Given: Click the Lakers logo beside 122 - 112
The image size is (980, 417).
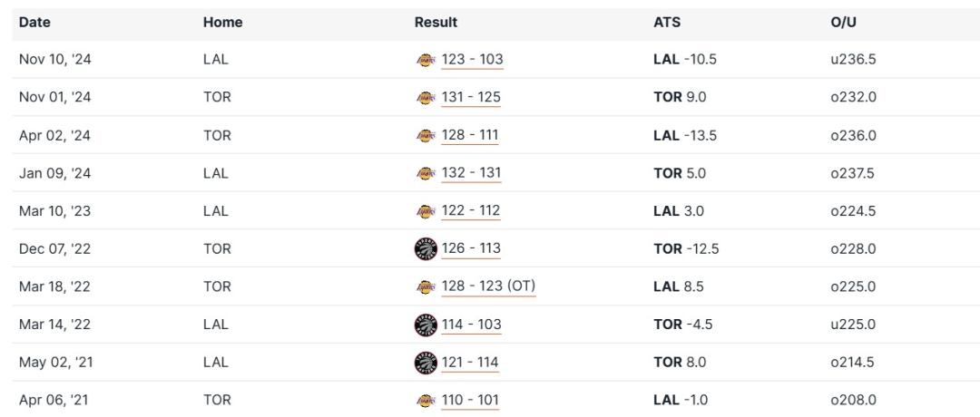Looking at the screenshot, I should click(x=425, y=211).
